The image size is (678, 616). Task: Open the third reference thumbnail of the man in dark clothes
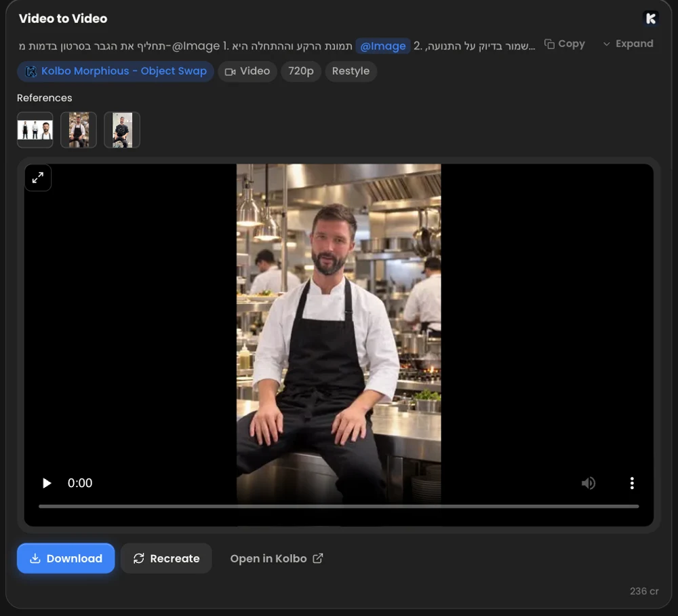pyautogui.click(x=122, y=130)
